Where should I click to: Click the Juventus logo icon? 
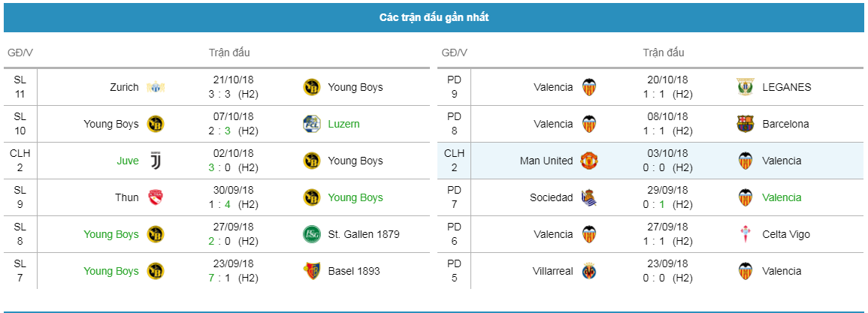click(x=156, y=161)
